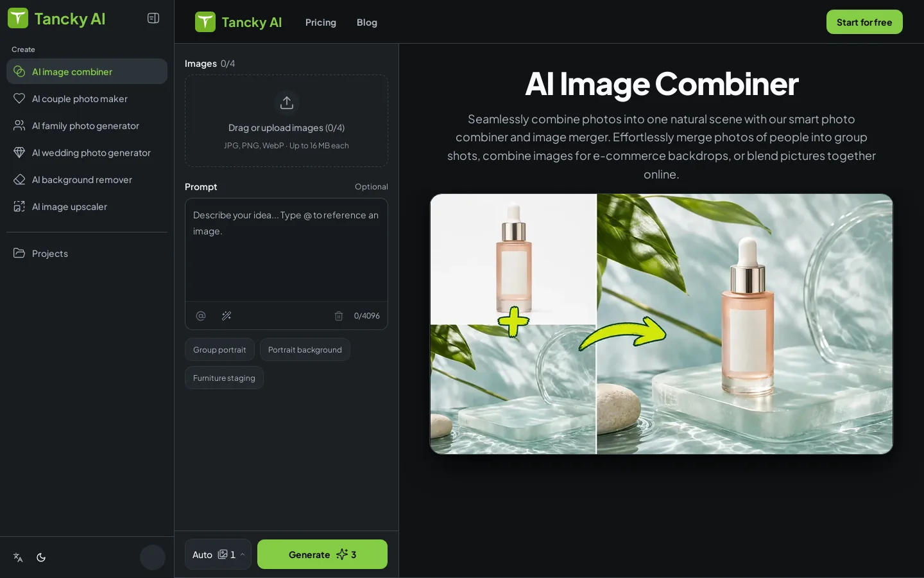Click the Tancky AI logo in the sidebar
The width and height of the screenshot is (924, 578).
56,19
